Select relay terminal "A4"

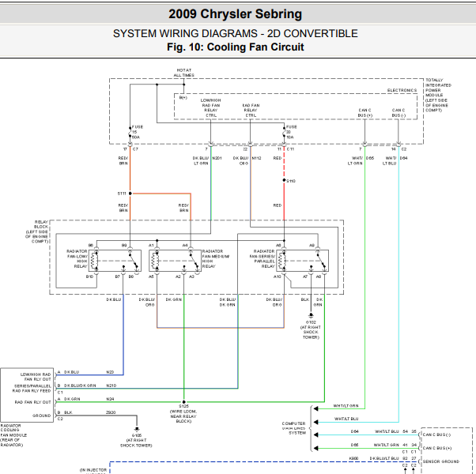(x=185, y=246)
